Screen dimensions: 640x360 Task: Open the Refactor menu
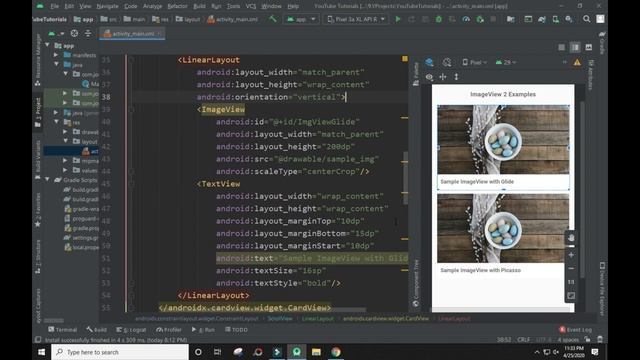point(177,6)
